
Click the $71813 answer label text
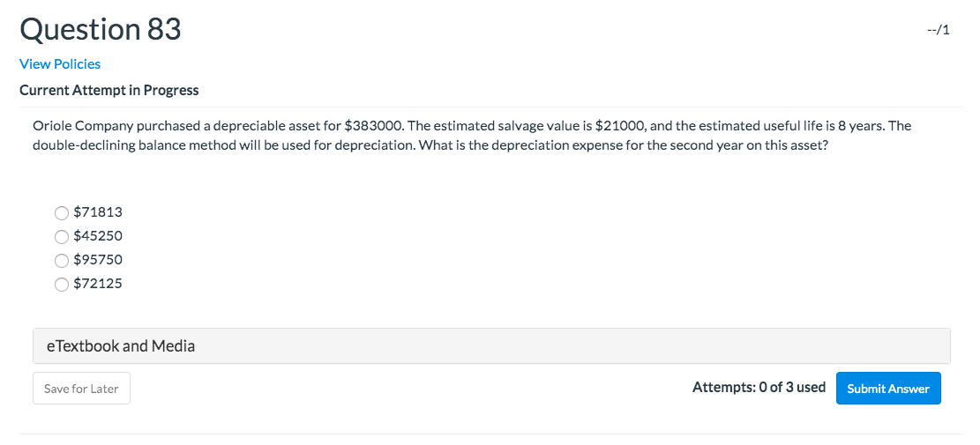click(x=98, y=211)
